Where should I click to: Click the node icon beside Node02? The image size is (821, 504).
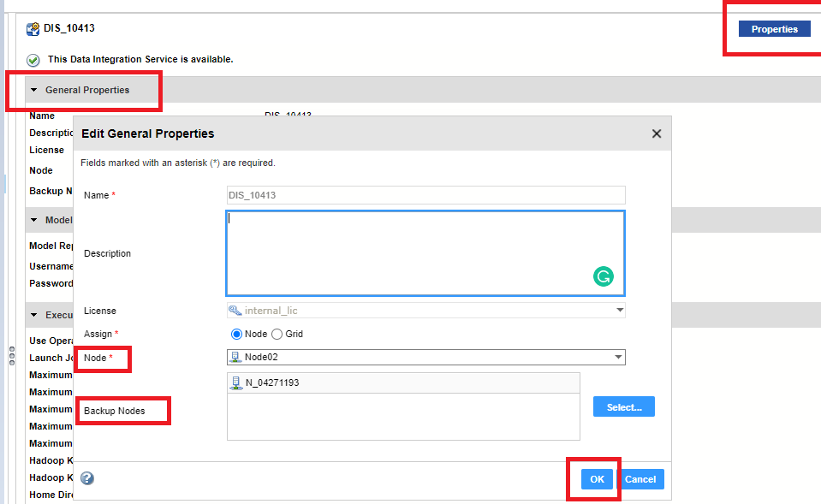(x=235, y=358)
